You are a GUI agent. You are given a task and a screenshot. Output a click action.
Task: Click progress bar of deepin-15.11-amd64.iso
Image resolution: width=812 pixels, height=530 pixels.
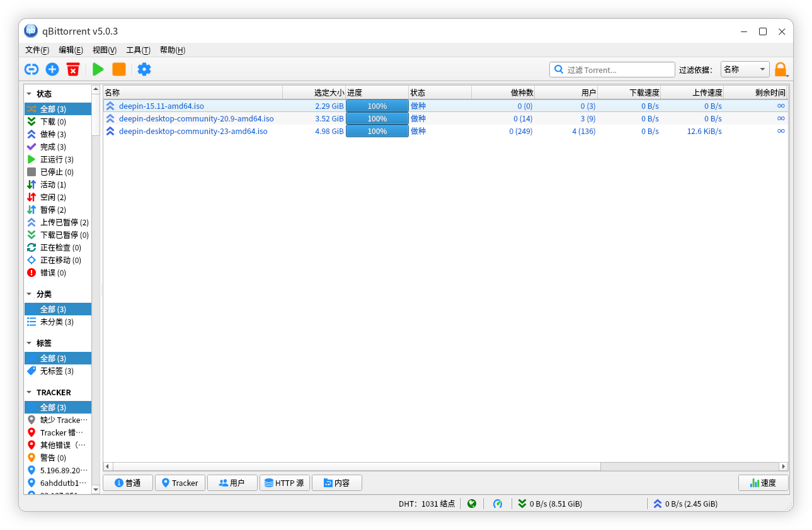coord(377,106)
